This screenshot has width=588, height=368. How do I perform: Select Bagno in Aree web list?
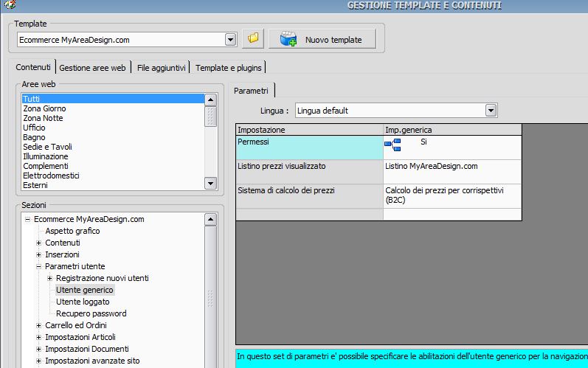113,137
